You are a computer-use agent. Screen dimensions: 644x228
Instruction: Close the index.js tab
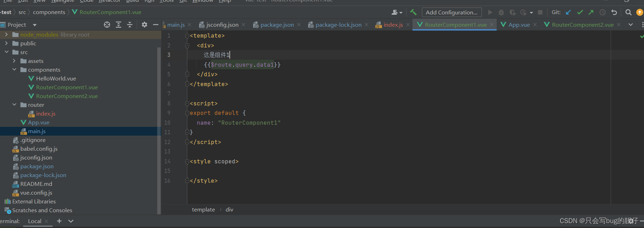point(408,25)
